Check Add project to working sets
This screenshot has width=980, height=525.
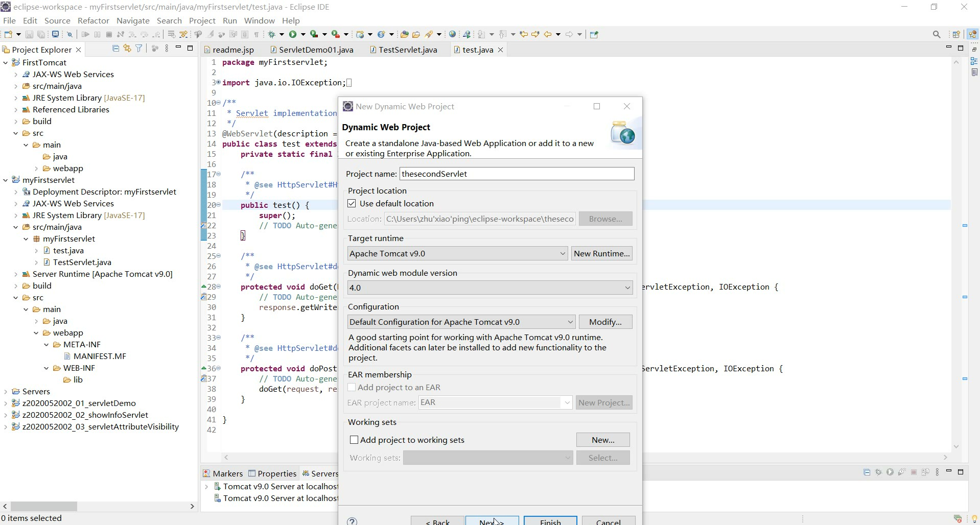click(x=354, y=440)
